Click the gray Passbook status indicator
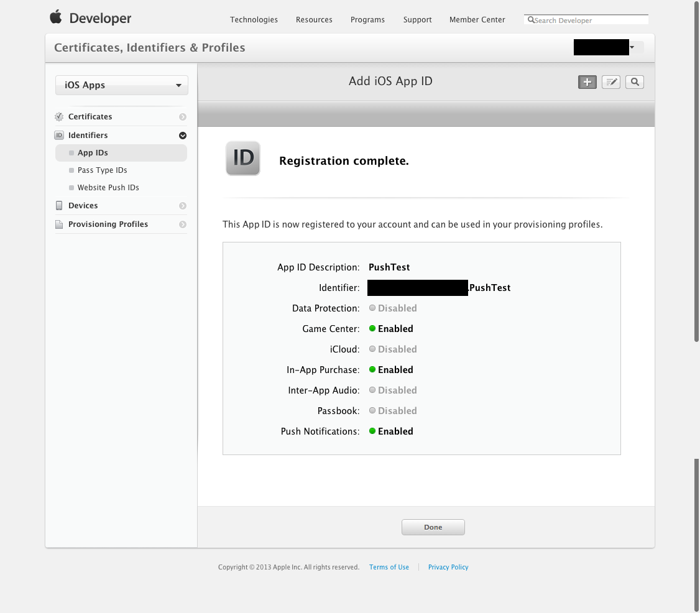This screenshot has width=700, height=613. click(372, 411)
